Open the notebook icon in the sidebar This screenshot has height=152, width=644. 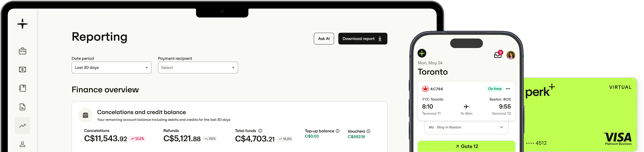click(23, 88)
